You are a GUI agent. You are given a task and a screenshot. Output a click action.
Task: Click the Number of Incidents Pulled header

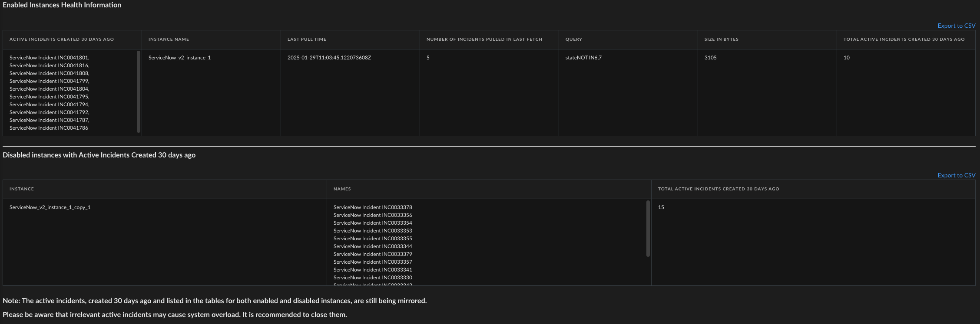click(484, 39)
